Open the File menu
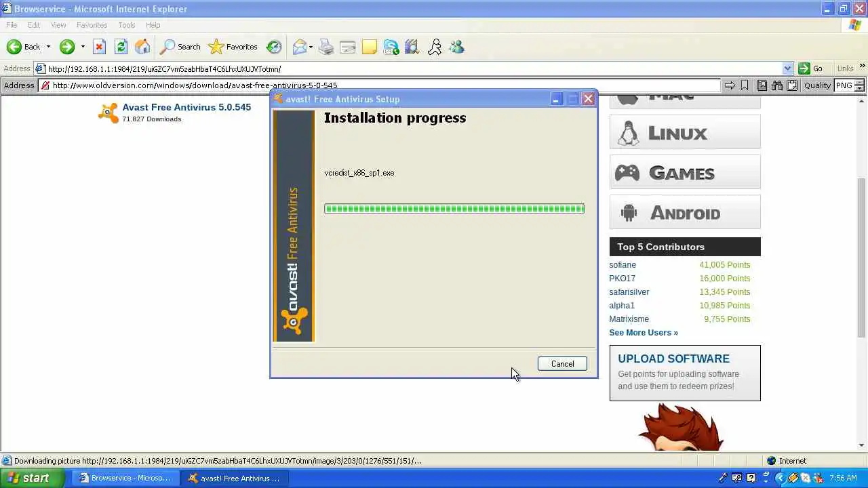 point(12,25)
